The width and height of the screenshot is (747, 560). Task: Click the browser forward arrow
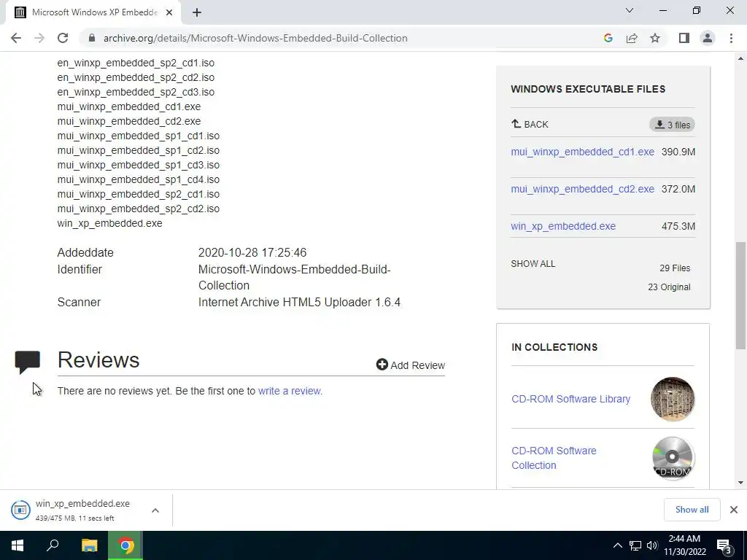tap(39, 38)
